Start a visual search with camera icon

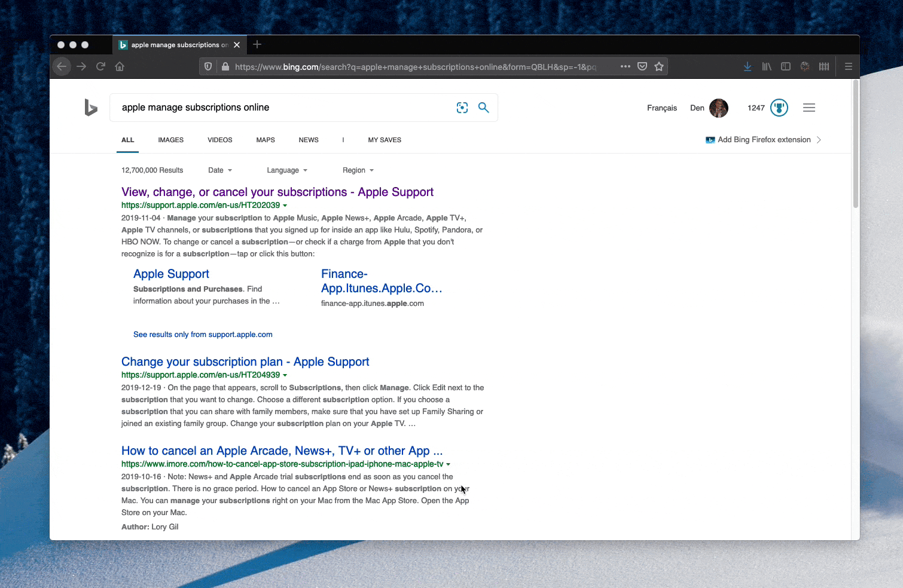(462, 108)
